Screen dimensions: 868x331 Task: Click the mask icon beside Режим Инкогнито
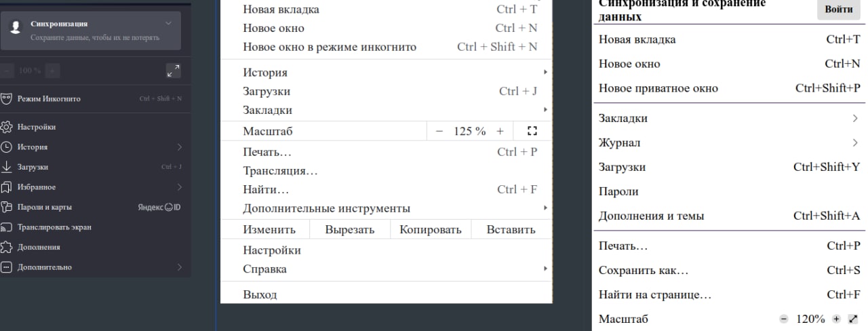(7, 98)
